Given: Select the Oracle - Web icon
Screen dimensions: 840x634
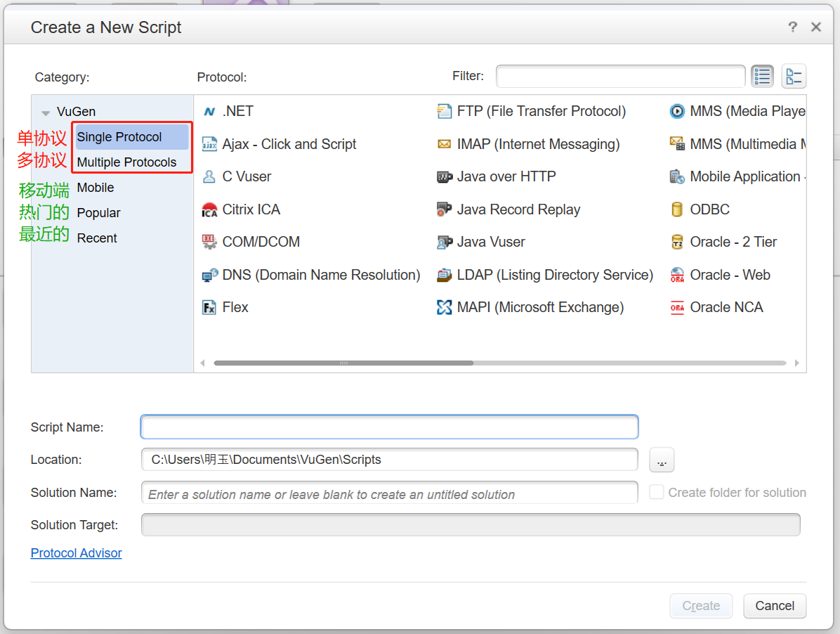Looking at the screenshot, I should click(x=677, y=275).
